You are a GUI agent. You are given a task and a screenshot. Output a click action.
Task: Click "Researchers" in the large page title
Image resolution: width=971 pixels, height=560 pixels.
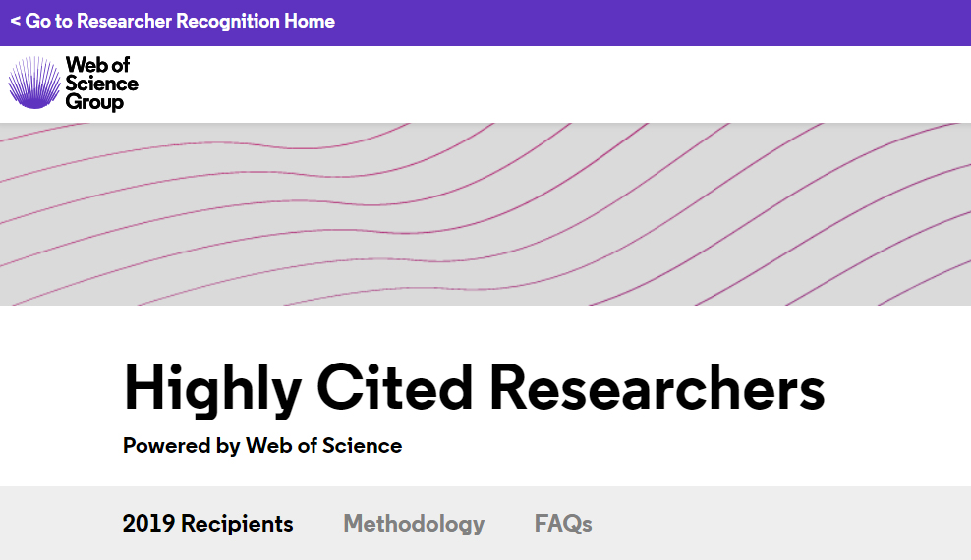click(657, 388)
